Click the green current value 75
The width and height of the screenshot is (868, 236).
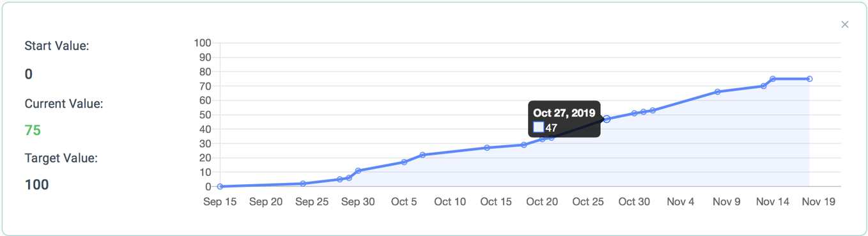click(x=33, y=130)
